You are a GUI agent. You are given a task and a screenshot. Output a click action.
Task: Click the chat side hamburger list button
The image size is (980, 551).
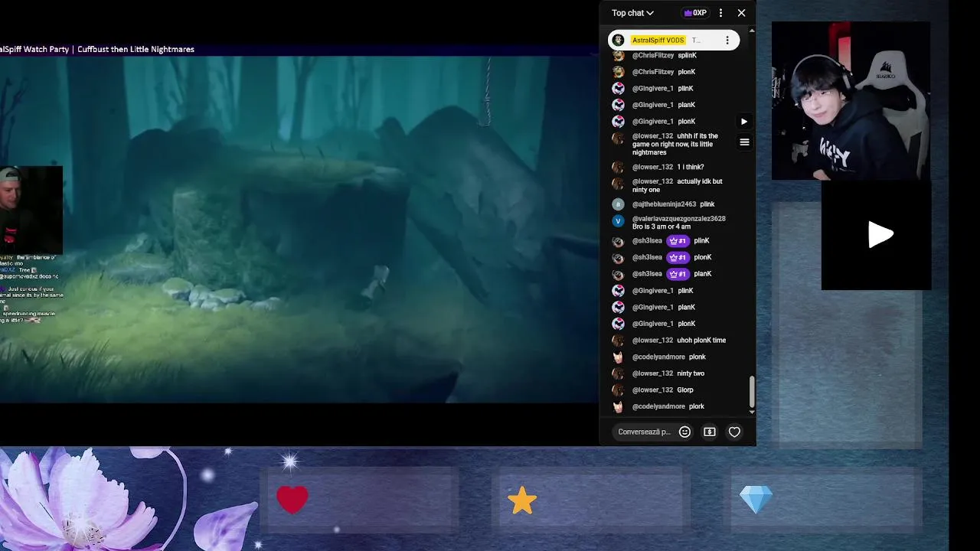[x=744, y=142]
